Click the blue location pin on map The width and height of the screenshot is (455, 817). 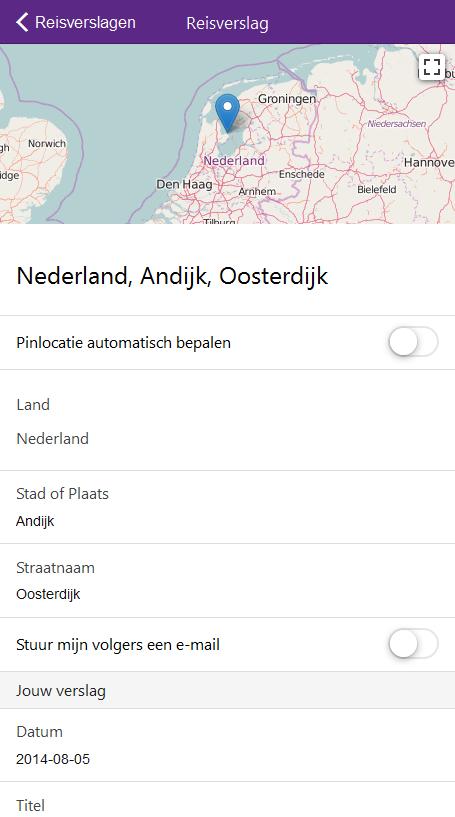click(x=227, y=113)
